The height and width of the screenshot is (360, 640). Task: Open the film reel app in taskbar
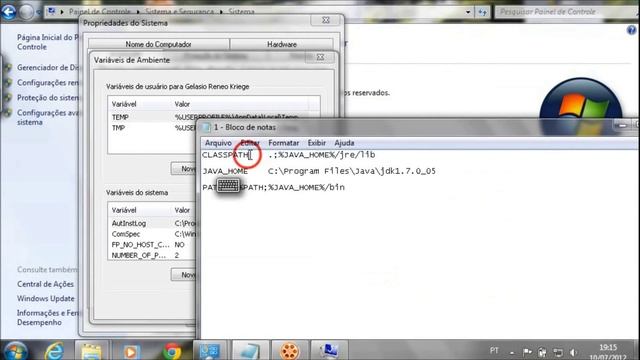pos(289,351)
